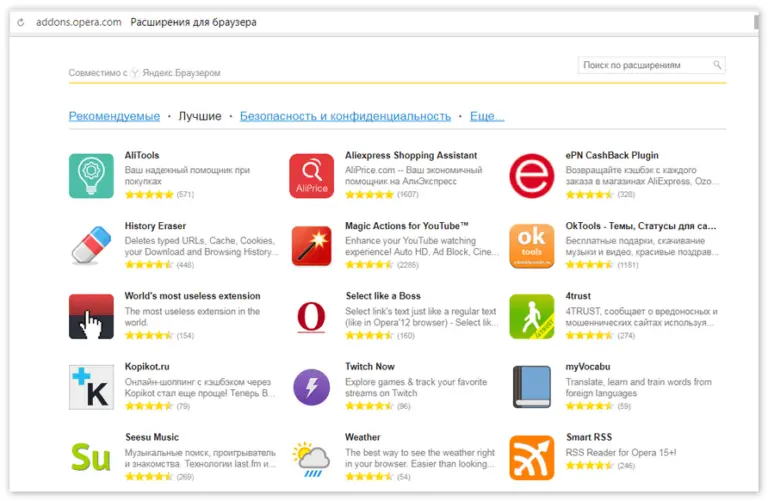Open World's most useless extension title
768x501 pixels.
(192, 296)
